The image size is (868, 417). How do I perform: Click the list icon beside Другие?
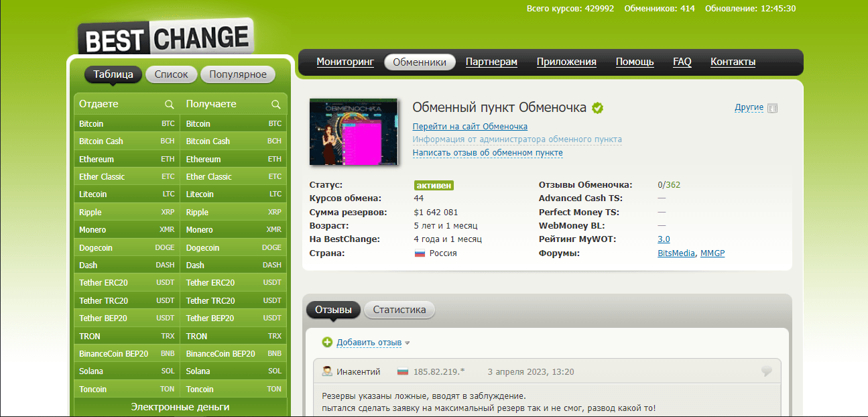(x=772, y=108)
